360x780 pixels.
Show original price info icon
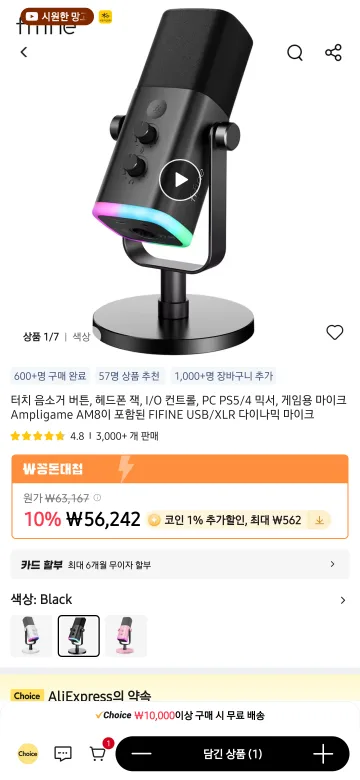97,497
